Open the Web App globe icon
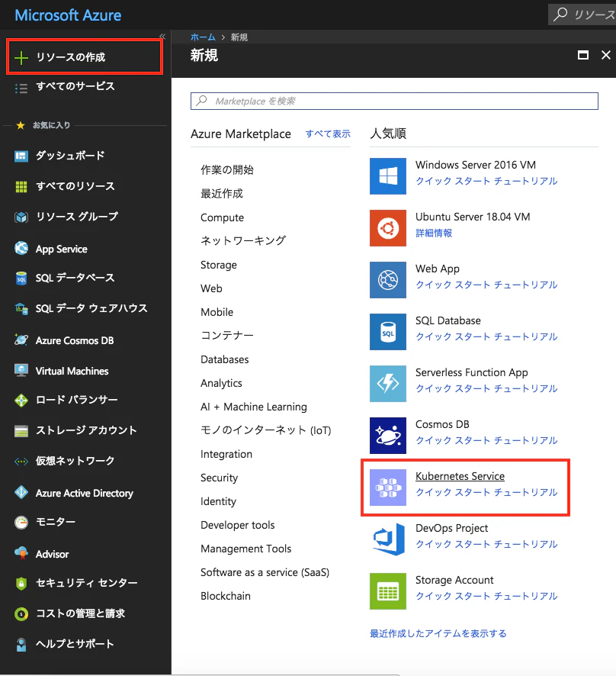This screenshot has width=616, height=676. pyautogui.click(x=388, y=280)
